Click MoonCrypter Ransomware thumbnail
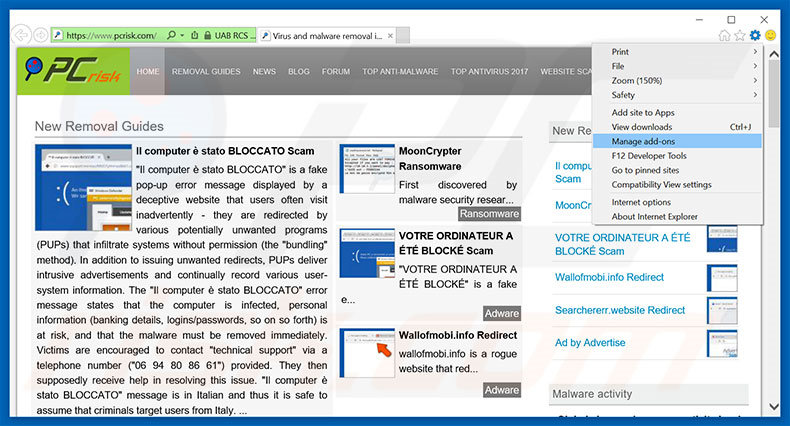Image resolution: width=790 pixels, height=426 pixels. (367, 169)
